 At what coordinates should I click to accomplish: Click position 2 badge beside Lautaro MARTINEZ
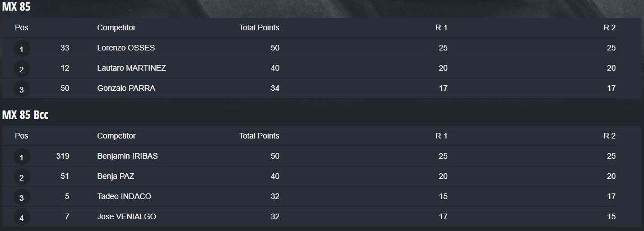[x=21, y=70]
